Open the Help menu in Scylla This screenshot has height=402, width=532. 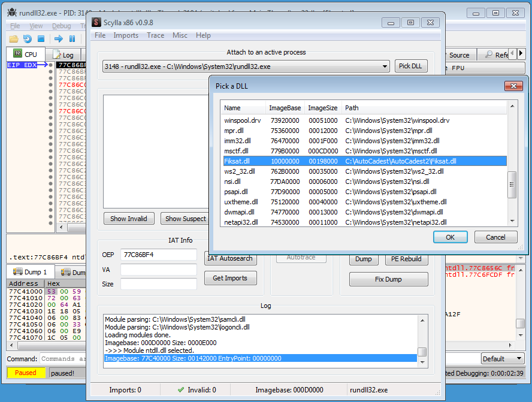tap(203, 35)
